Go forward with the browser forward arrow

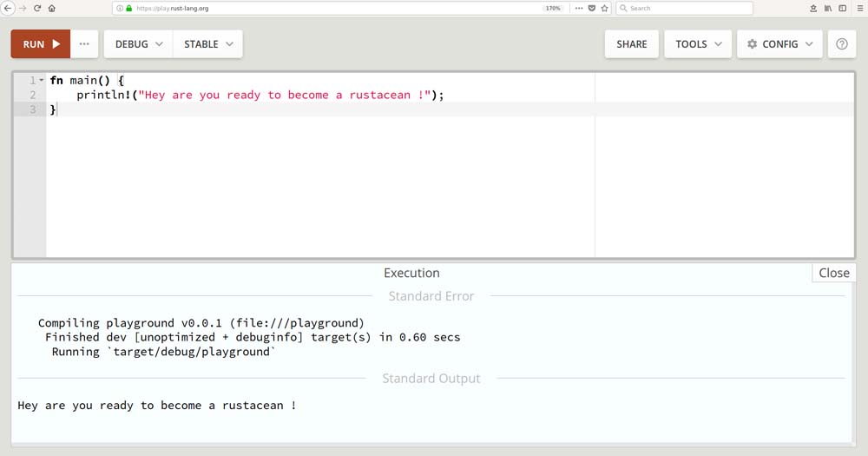point(23,9)
